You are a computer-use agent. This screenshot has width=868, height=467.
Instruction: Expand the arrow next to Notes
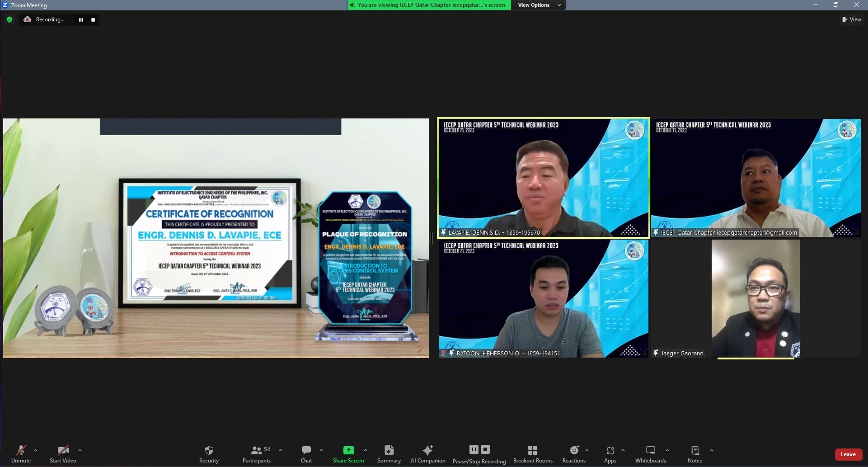[712, 450]
